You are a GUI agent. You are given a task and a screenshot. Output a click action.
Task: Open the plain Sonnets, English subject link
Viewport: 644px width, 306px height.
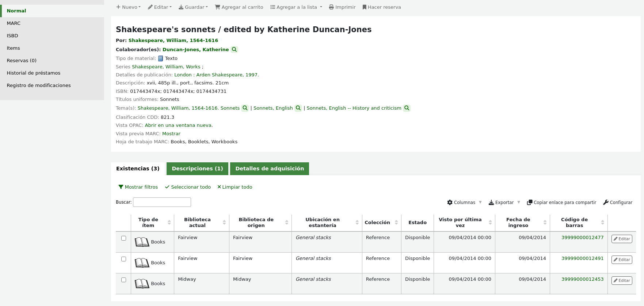[273, 108]
